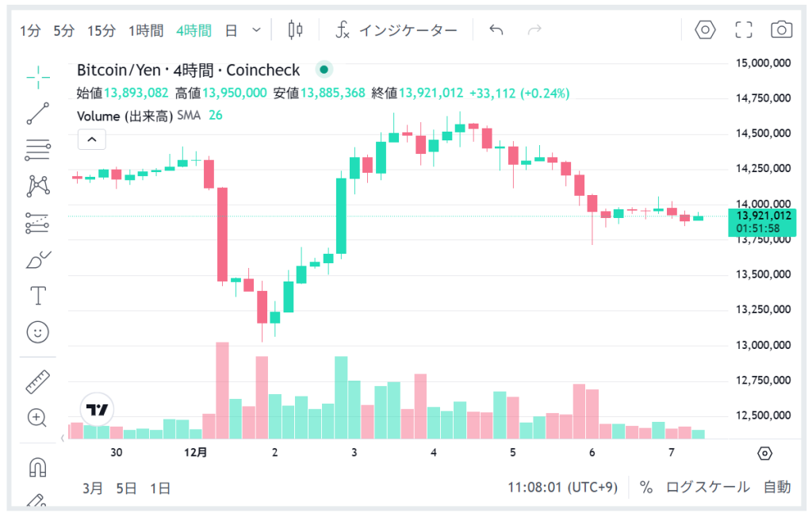Viewport: 812px width, 517px height.
Task: Select the brush drawing tool
Action: coord(38,259)
